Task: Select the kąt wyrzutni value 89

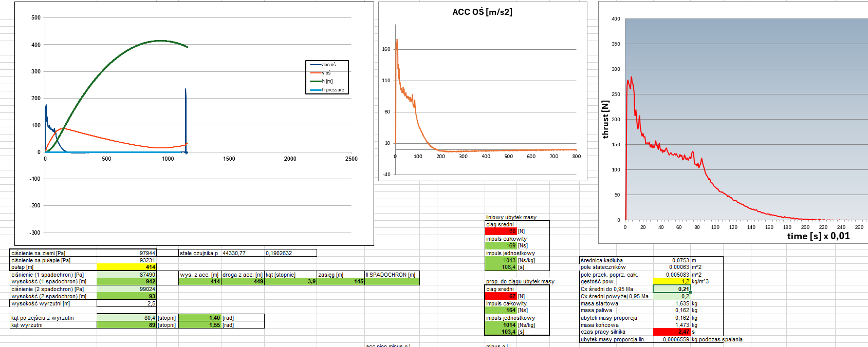Action: coord(126,325)
